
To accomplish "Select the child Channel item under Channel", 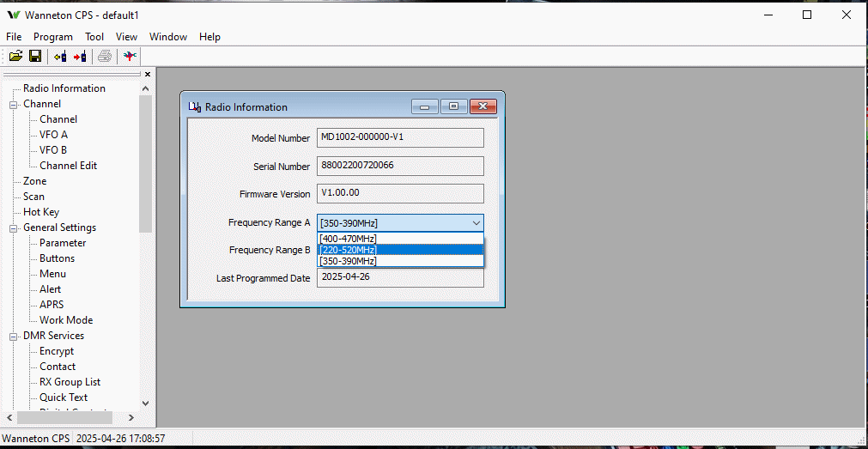I will pos(58,119).
